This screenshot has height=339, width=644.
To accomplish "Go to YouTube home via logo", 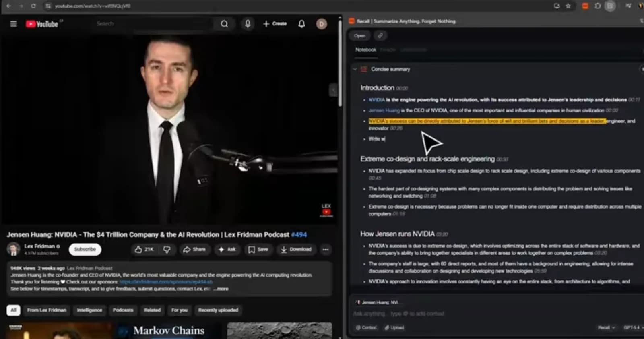I will [x=42, y=24].
